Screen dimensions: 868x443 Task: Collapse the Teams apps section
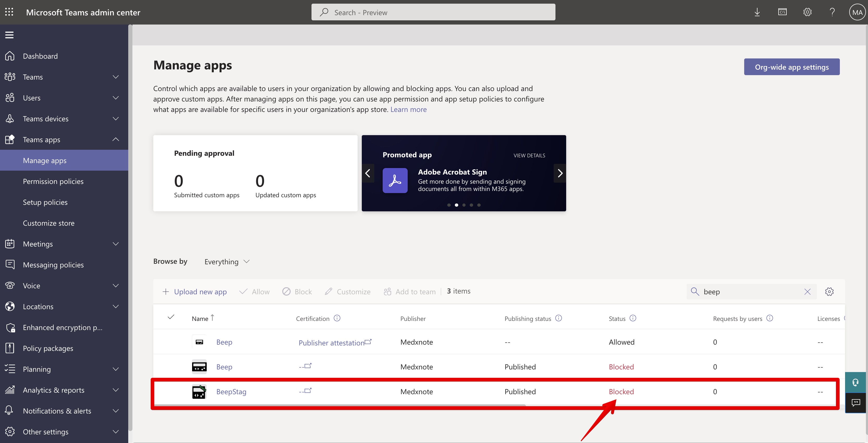click(115, 140)
